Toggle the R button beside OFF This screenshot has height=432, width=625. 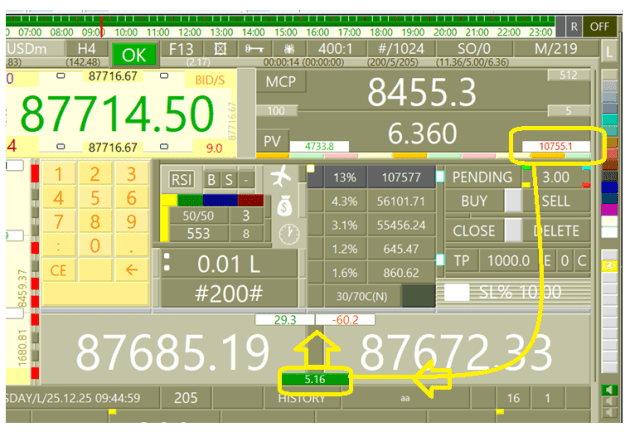click(x=574, y=27)
